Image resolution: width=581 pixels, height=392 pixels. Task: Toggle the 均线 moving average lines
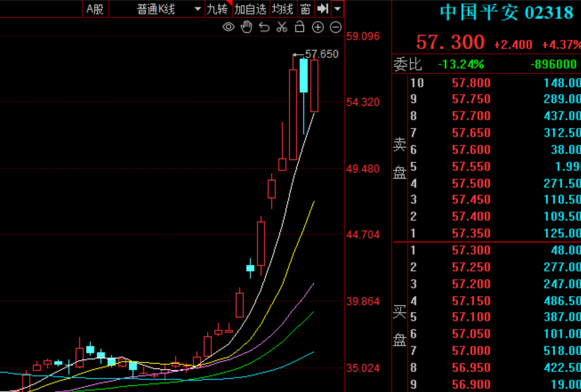point(282,9)
